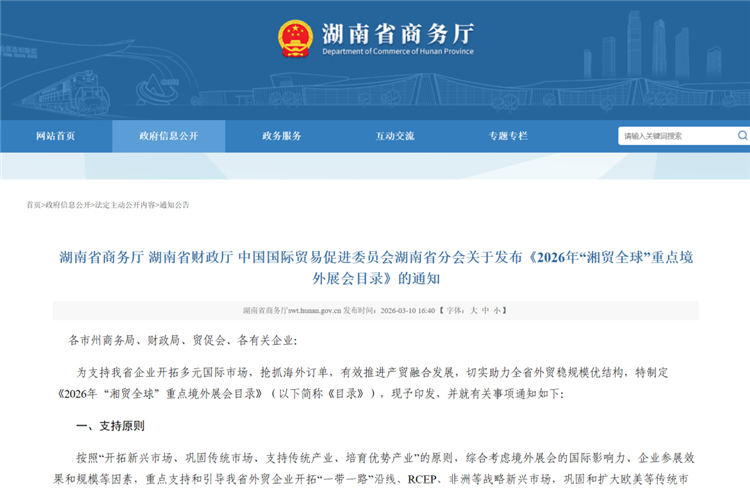
Task: Click the national emblem logo in header
Action: tap(295, 38)
